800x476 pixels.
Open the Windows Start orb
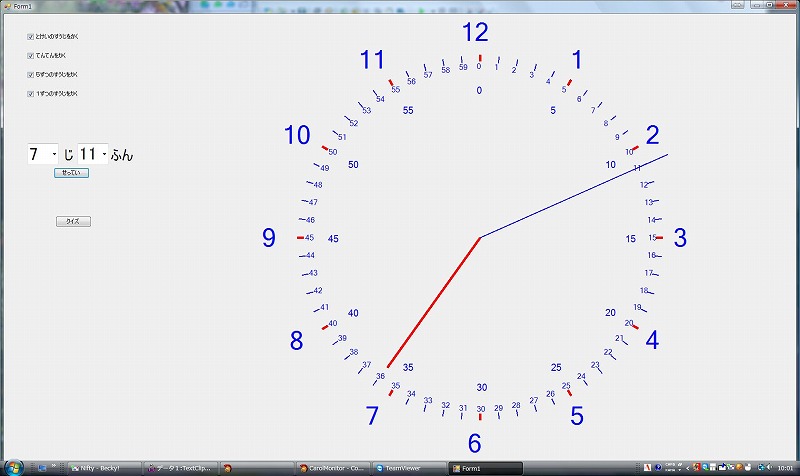coord(14,467)
